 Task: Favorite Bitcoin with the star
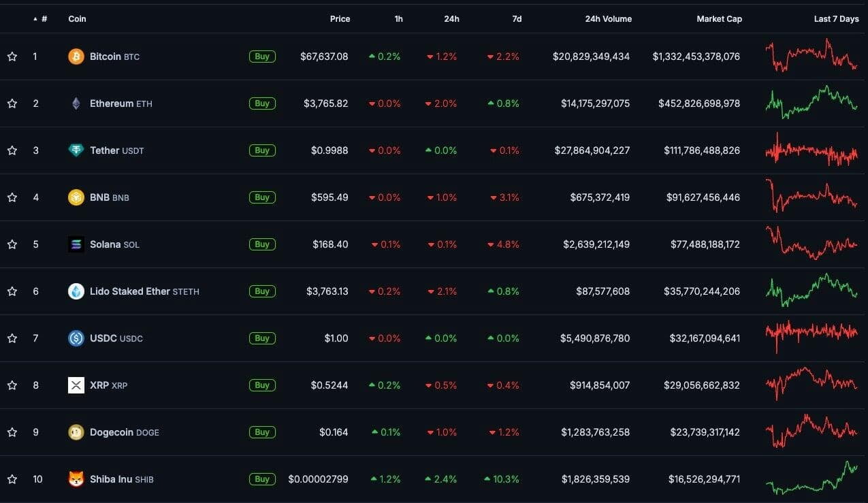tap(12, 56)
